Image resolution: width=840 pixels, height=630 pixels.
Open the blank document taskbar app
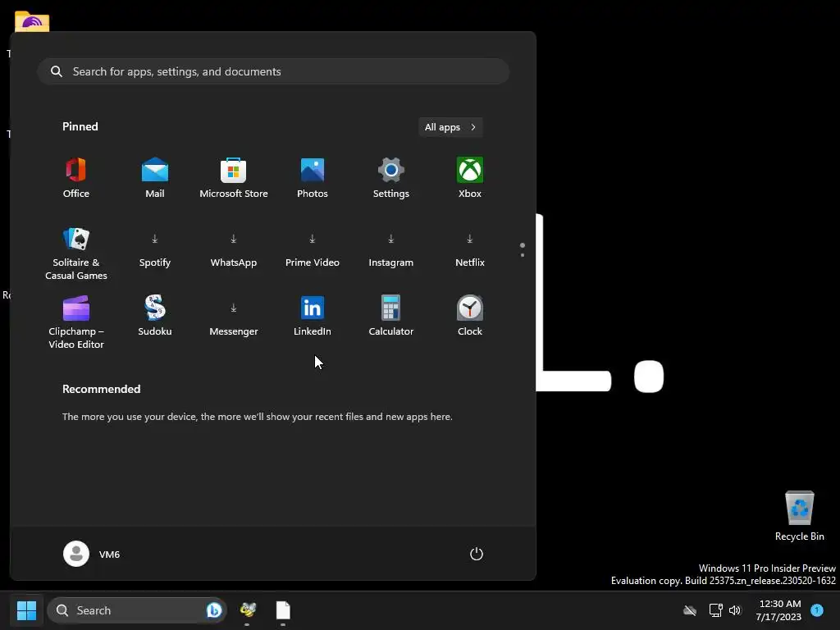pyautogui.click(x=283, y=610)
